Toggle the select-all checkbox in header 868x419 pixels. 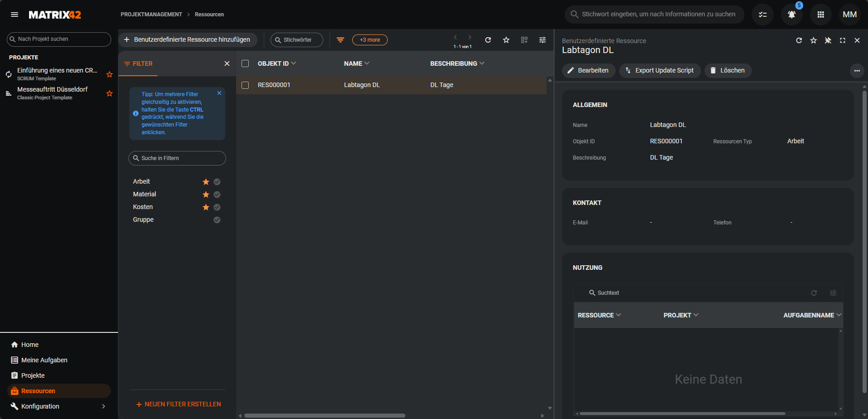[245, 63]
